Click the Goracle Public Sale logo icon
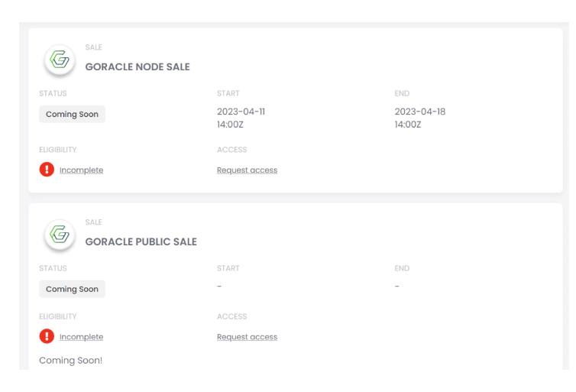 tap(60, 235)
